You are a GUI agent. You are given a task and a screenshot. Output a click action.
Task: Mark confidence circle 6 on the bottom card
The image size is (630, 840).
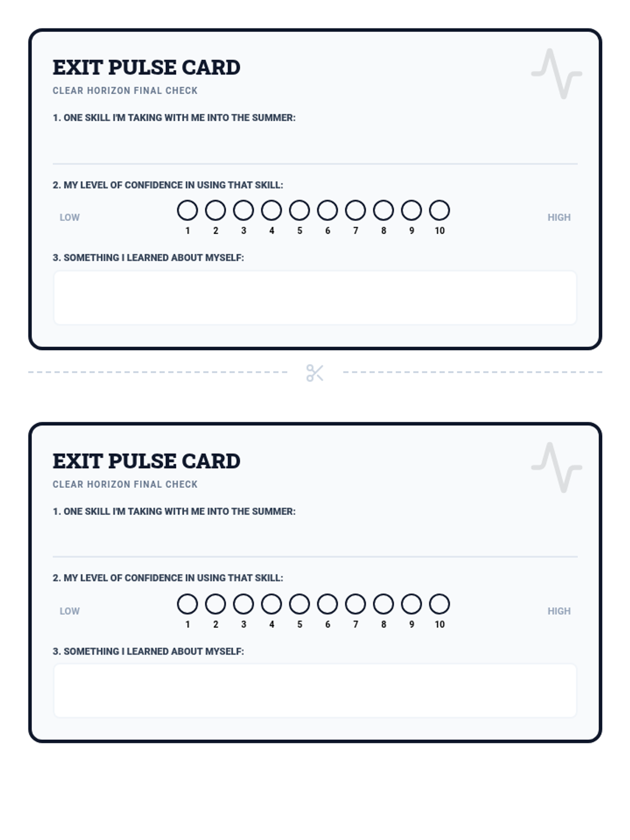click(328, 604)
